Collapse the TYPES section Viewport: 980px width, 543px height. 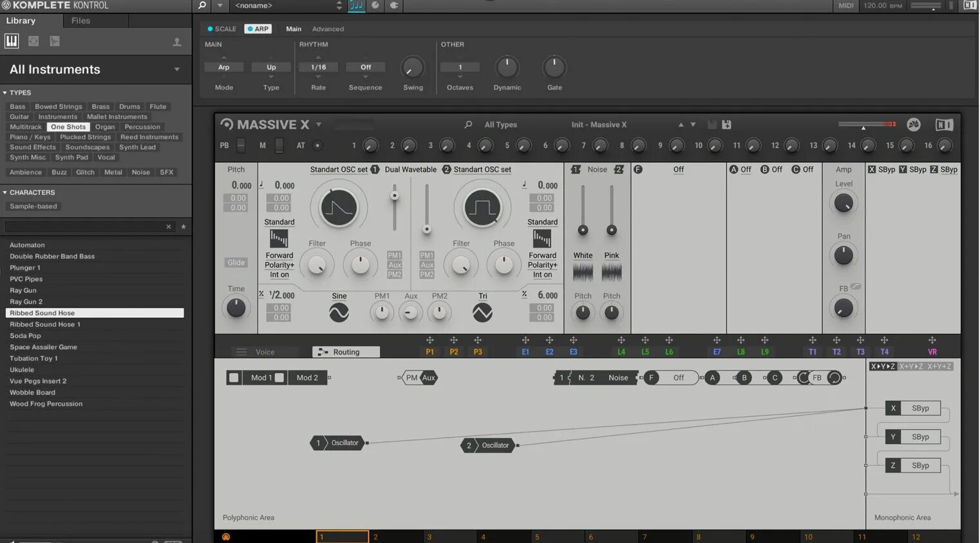(x=5, y=93)
